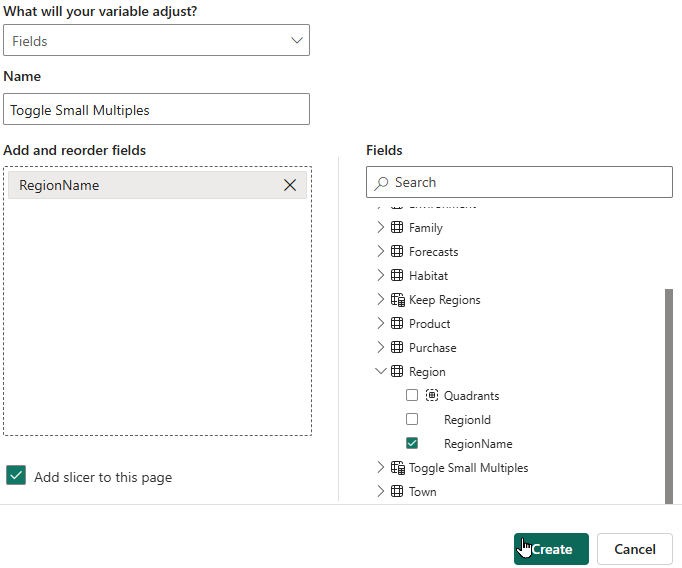Select the Toggle Small Multiples tree label
Image resolution: width=682 pixels, height=568 pixels.
point(468,468)
